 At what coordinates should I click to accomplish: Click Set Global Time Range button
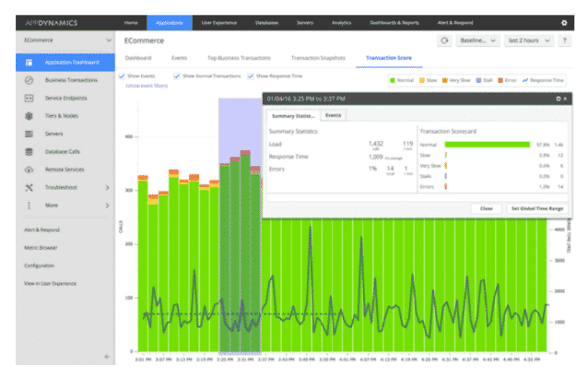(537, 208)
